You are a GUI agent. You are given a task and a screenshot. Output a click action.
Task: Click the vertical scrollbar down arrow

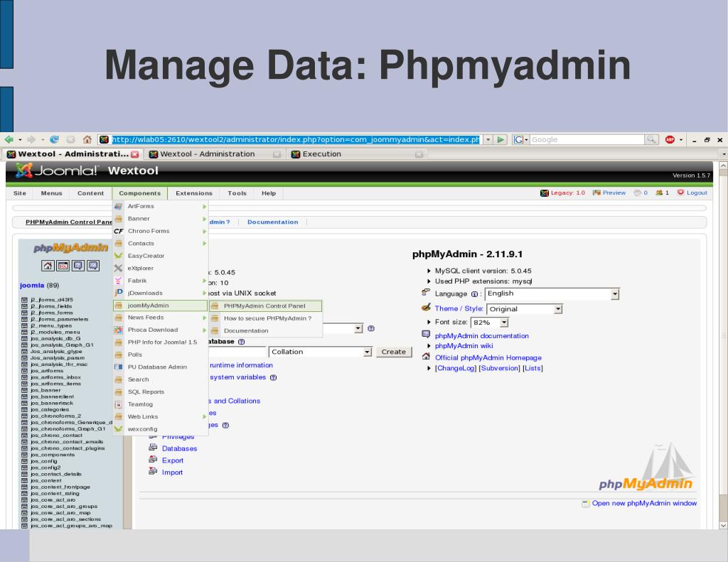click(x=723, y=525)
